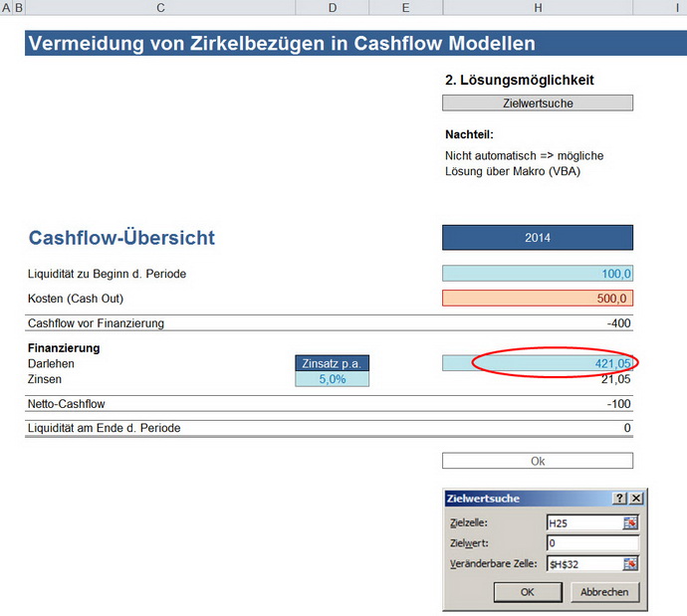Select '2. Lösungsmöglichkeit' heading

click(520, 81)
